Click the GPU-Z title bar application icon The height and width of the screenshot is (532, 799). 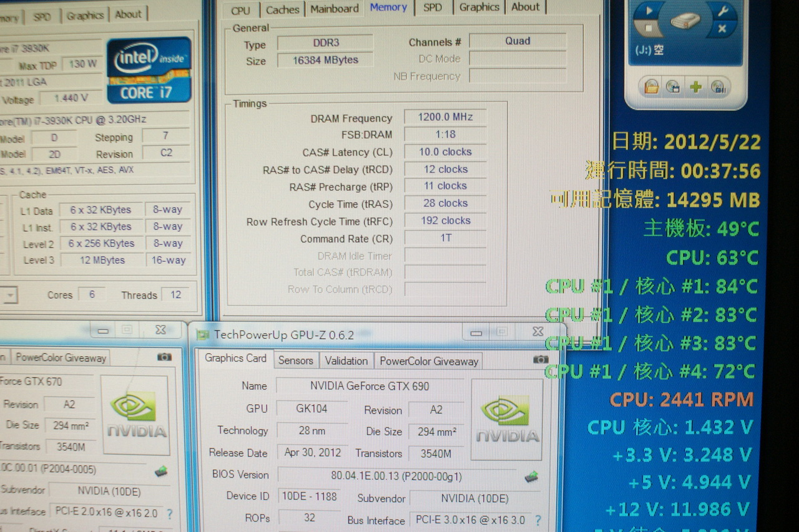pos(202,335)
